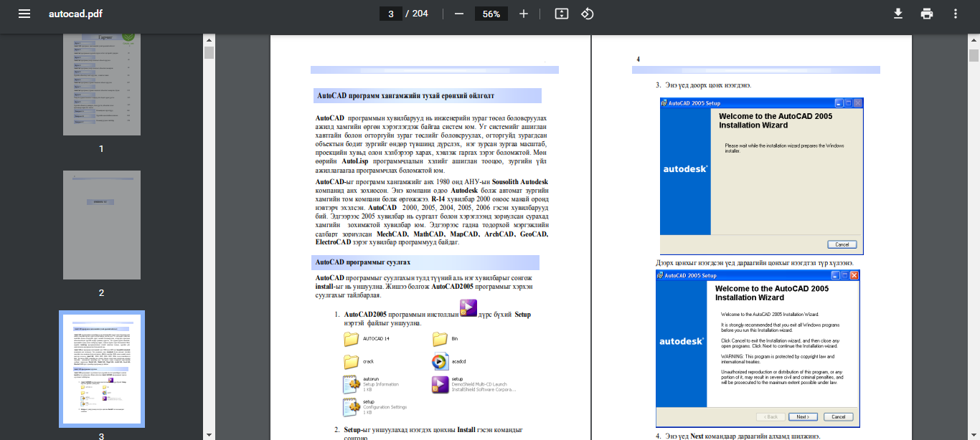This screenshot has height=440, width=980.
Task: Open the three-dot more actions menu
Action: pos(956,14)
